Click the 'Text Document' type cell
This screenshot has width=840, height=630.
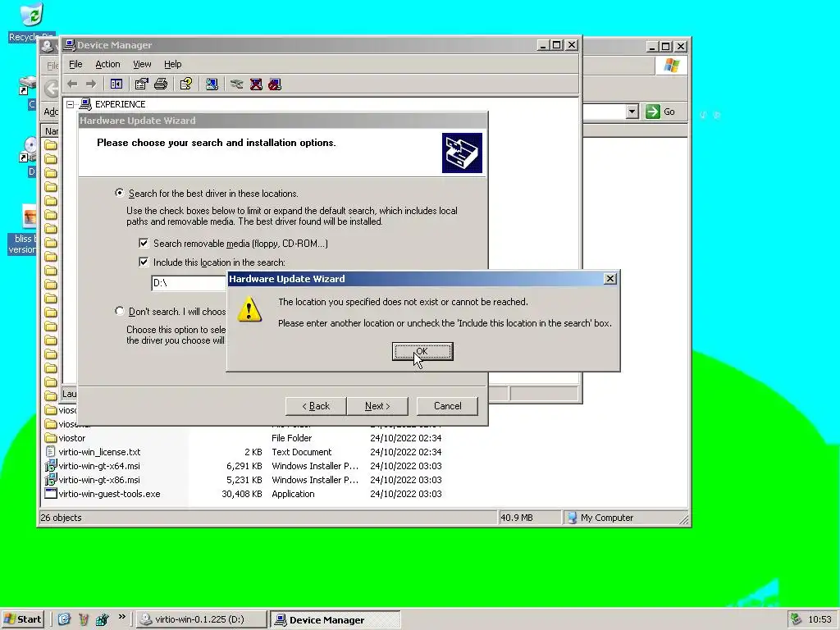[x=302, y=452]
